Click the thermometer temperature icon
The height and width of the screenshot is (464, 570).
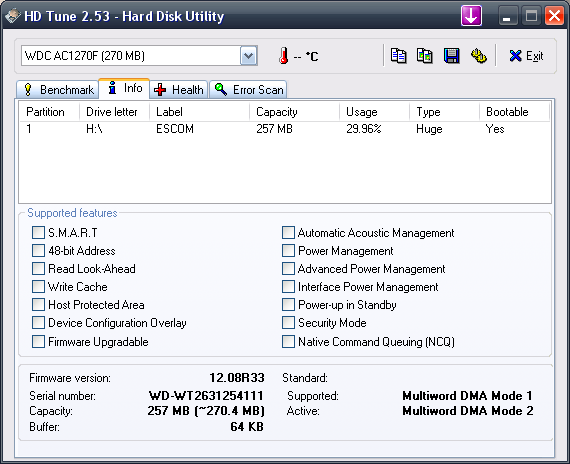[x=284, y=56]
